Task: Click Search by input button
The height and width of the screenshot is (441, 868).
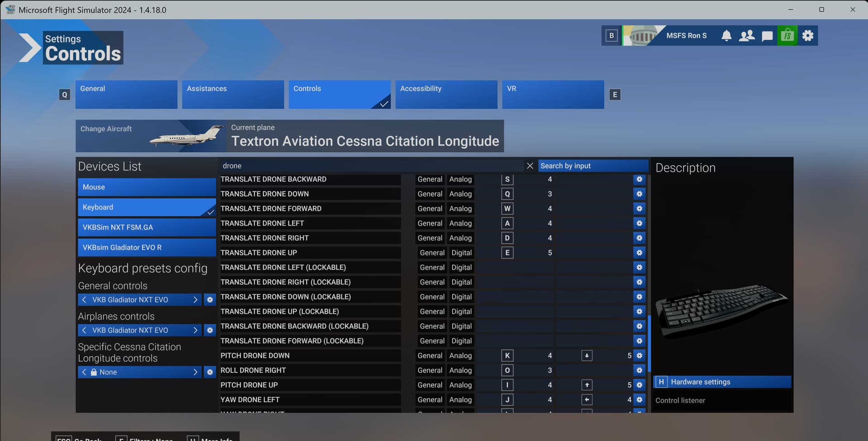Action: tap(593, 166)
